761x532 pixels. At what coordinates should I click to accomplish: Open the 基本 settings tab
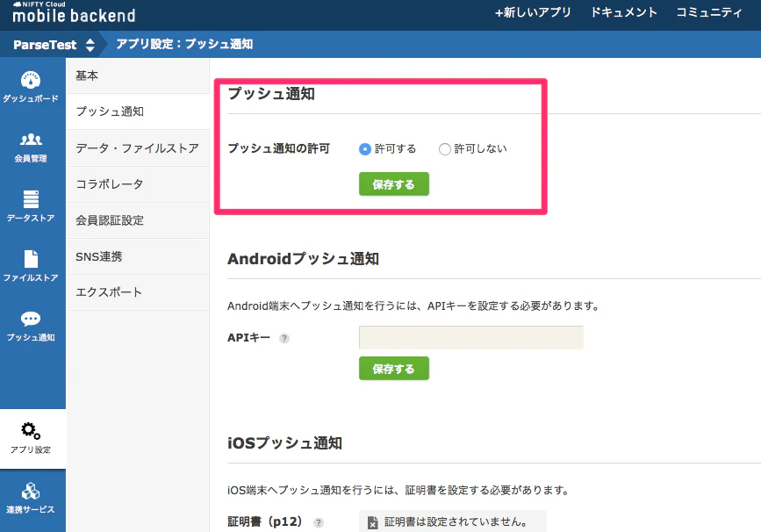point(137,75)
